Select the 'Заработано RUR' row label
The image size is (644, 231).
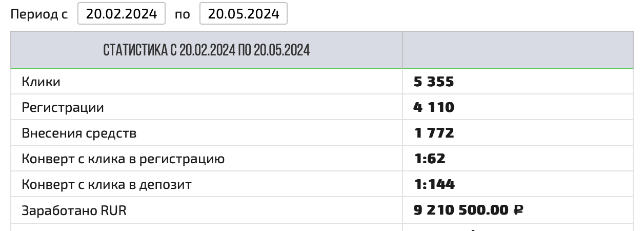pos(74,210)
